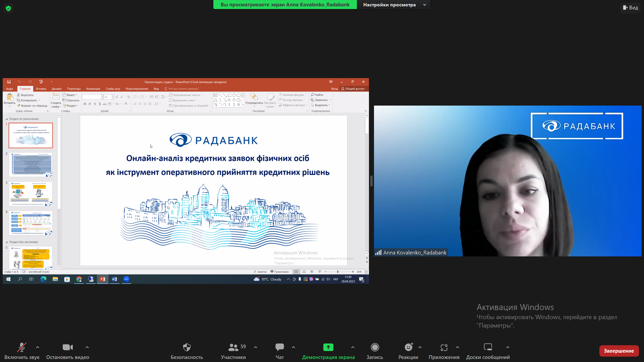Collapse the Раздел без заголовка section
Image resolution: width=644 pixels, height=362 pixels.
tap(6, 242)
